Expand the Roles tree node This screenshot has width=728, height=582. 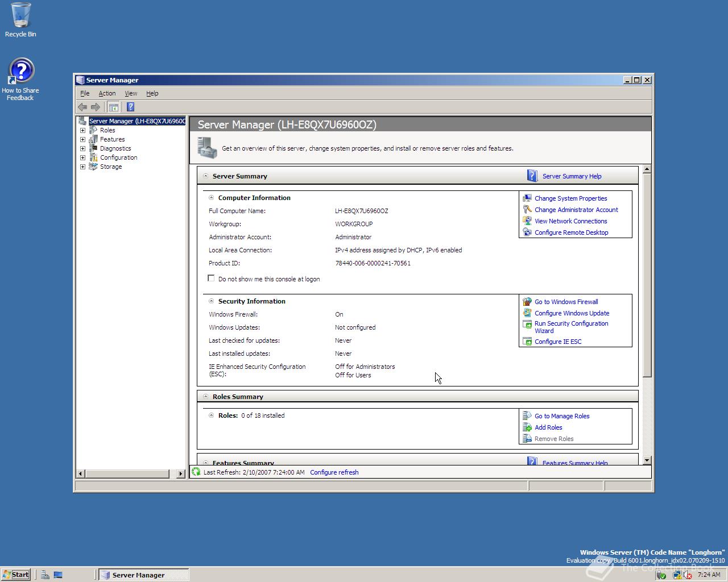click(82, 130)
